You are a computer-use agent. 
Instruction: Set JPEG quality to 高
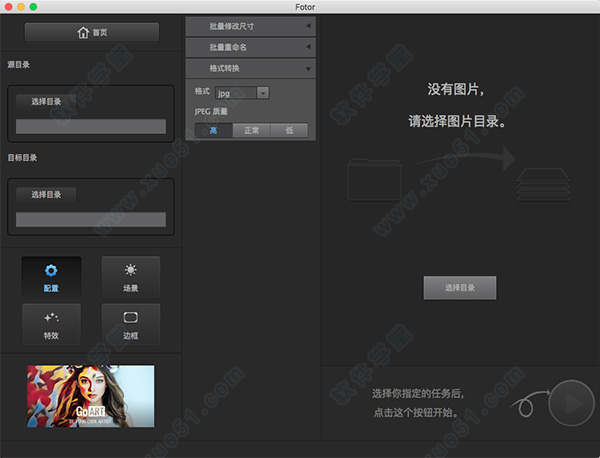(214, 130)
